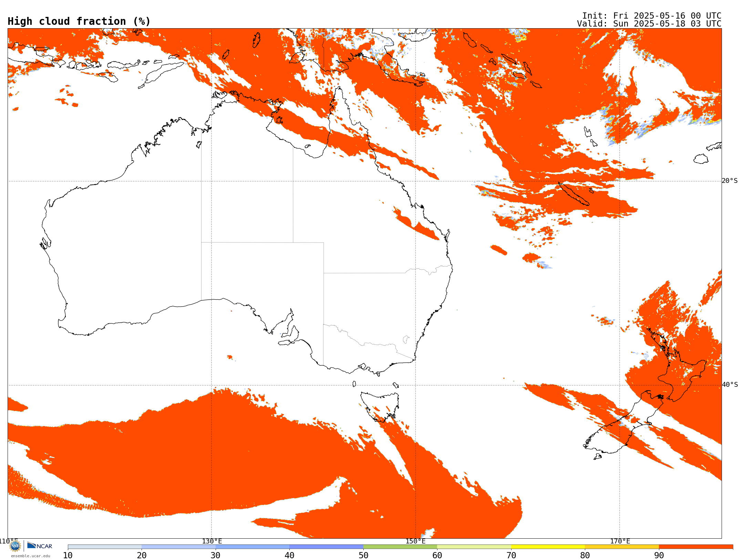
Task: Click the 40–50 periwinkle colorbar segment
Action: pos(326,547)
